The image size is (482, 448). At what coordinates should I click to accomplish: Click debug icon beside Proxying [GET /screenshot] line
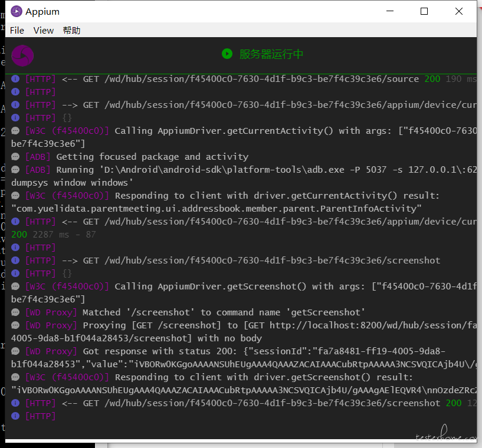click(x=15, y=325)
